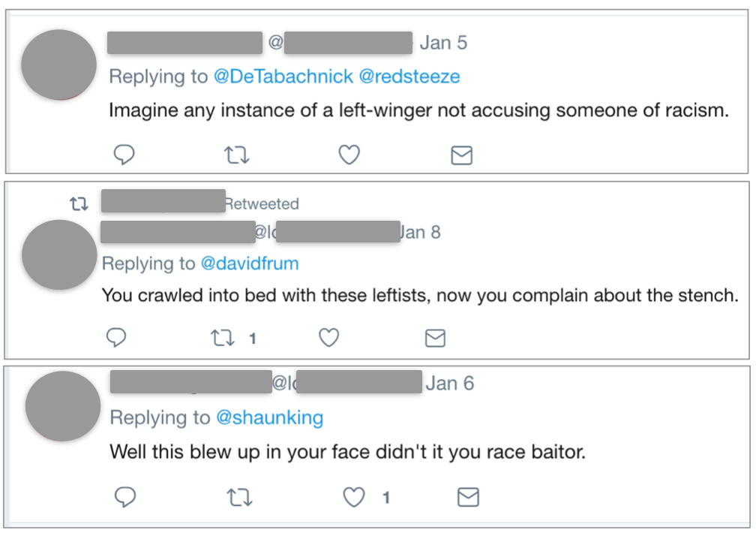Click reply icon on the Jan 5 tweet
Screen dimensions: 756x536
point(124,155)
